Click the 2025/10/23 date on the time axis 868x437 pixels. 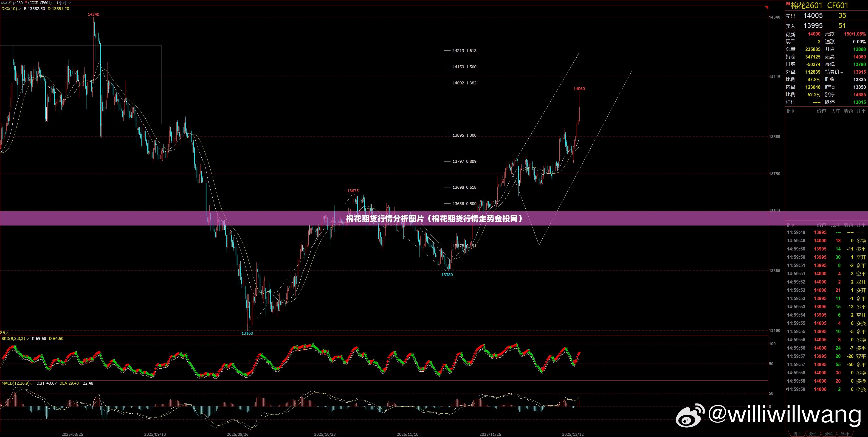click(x=325, y=434)
